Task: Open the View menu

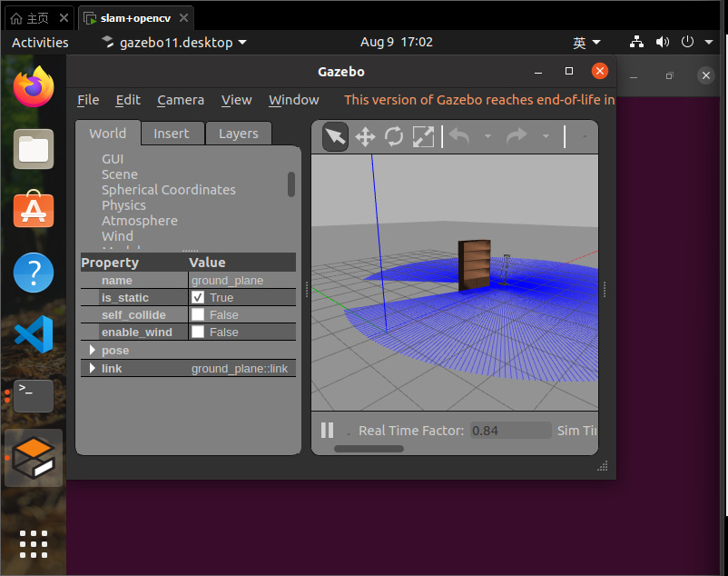Action: [x=236, y=100]
